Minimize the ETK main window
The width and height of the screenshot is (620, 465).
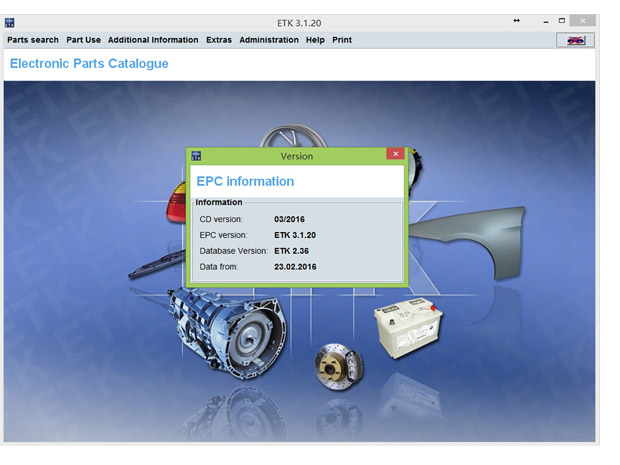click(x=543, y=21)
